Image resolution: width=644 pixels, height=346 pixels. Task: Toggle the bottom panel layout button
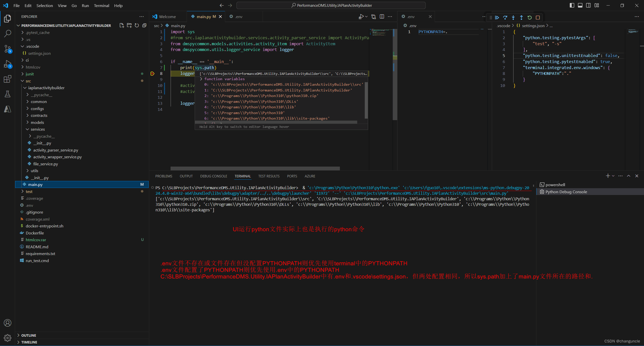580,5
